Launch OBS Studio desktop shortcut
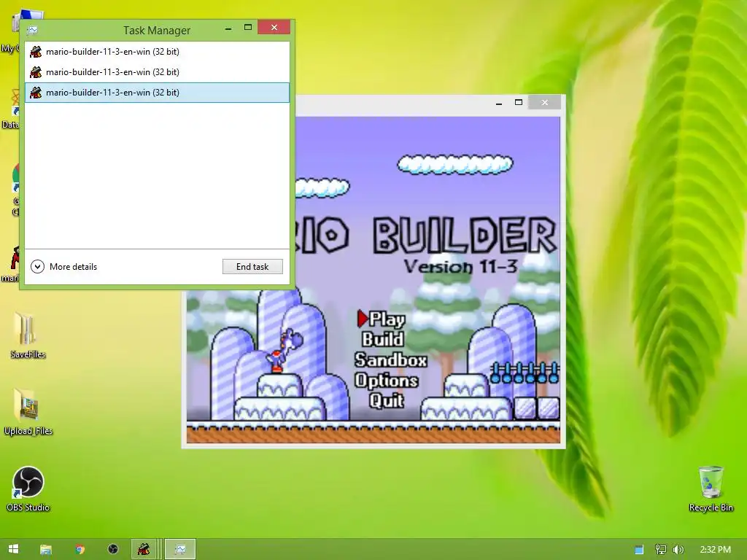This screenshot has height=560, width=747. click(28, 489)
